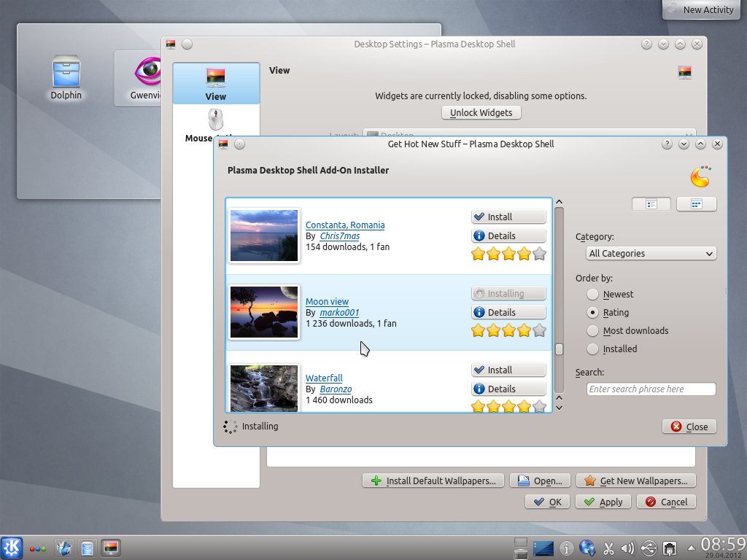Open author marko001 profile link
The width and height of the screenshot is (747, 560).
pos(339,312)
